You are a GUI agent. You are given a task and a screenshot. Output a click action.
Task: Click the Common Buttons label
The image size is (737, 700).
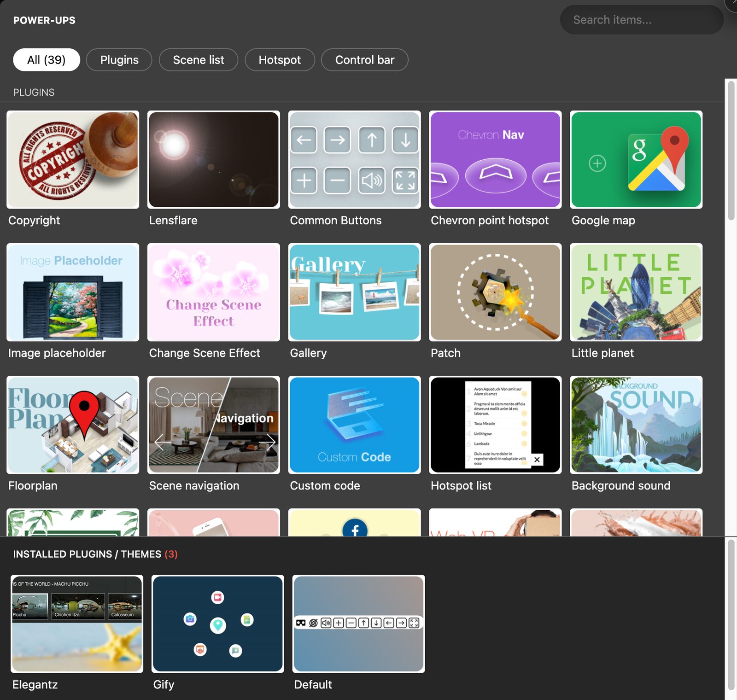click(x=336, y=221)
